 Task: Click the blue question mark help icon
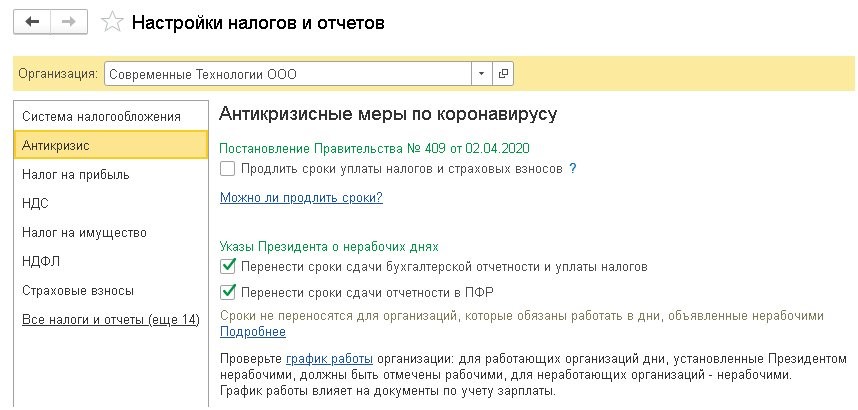click(x=573, y=169)
